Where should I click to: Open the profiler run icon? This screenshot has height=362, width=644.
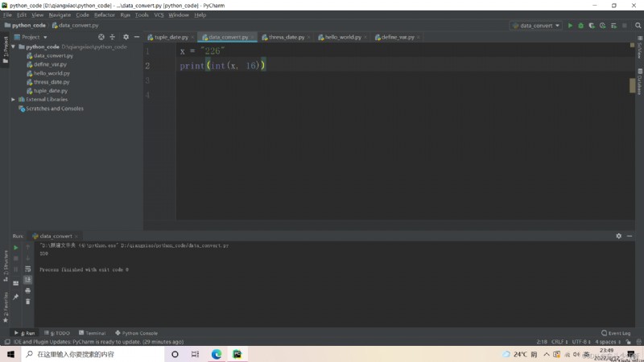click(x=602, y=26)
